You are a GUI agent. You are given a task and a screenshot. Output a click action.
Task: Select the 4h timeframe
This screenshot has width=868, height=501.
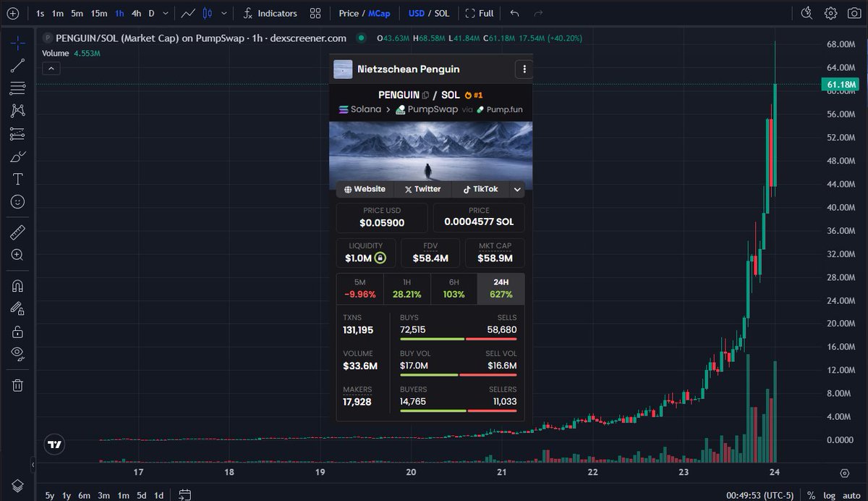(x=136, y=13)
